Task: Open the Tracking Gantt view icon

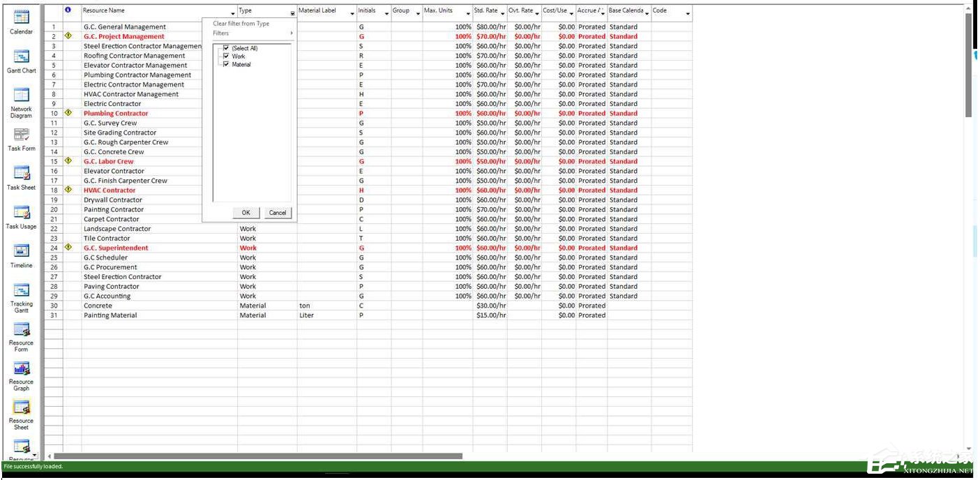Action: 22,290
